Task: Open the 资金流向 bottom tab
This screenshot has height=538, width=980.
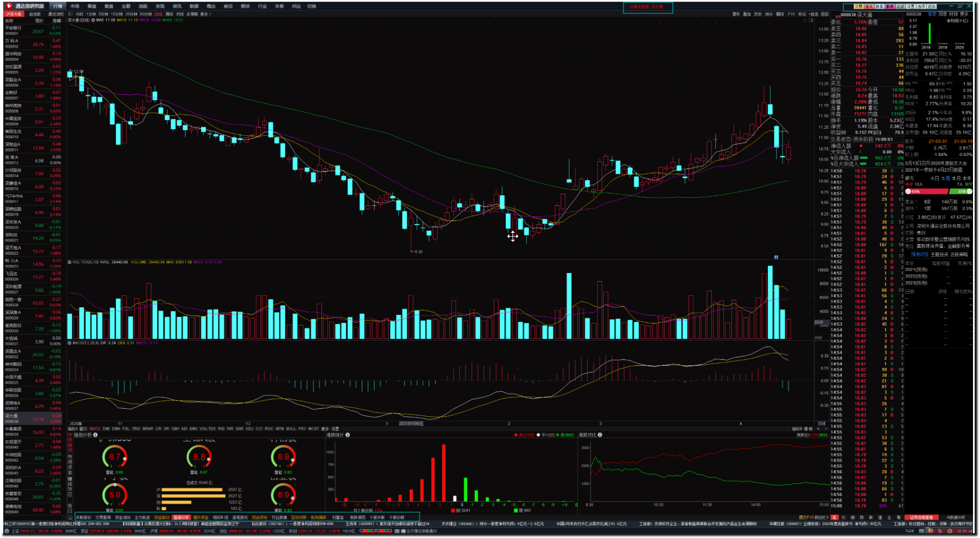Action: 122,518
